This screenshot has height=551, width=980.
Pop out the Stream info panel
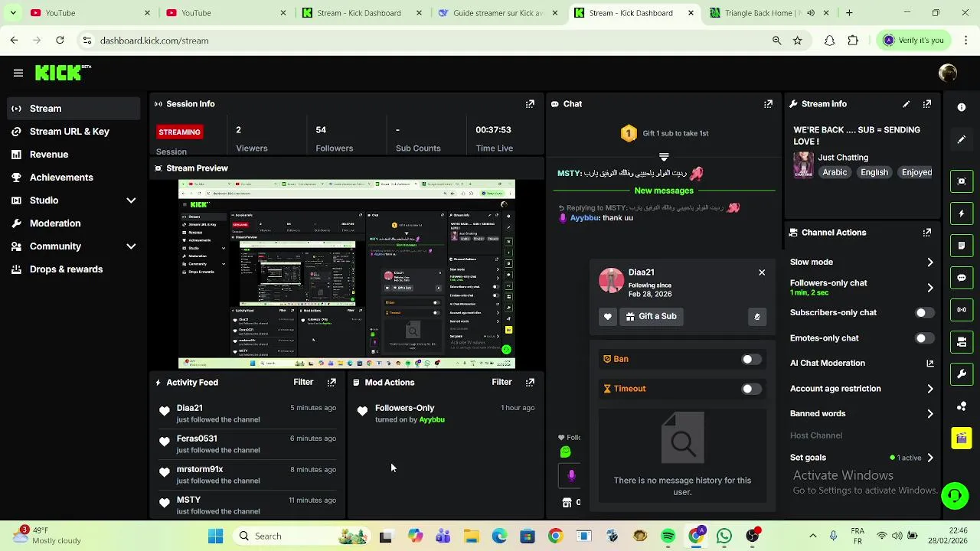[x=927, y=104]
